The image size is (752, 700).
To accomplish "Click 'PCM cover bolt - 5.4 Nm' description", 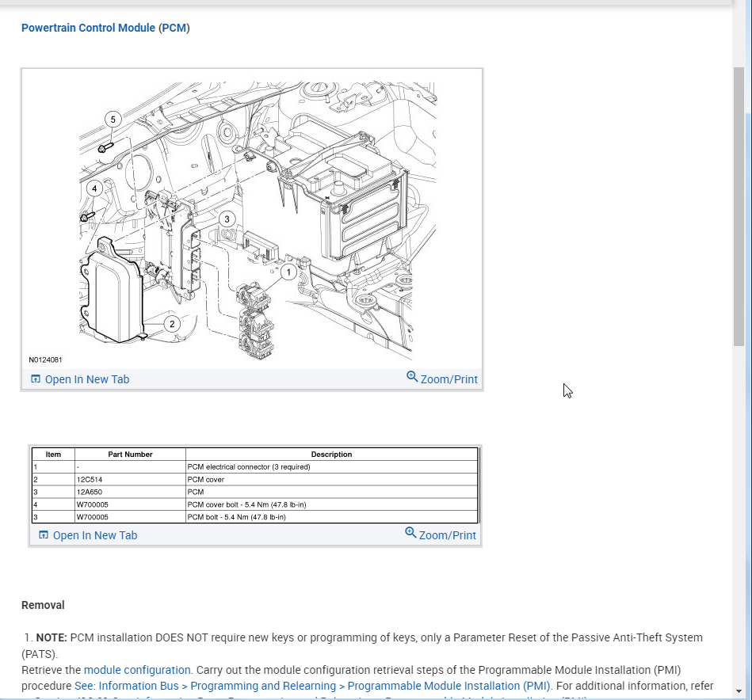I will coord(246,504).
